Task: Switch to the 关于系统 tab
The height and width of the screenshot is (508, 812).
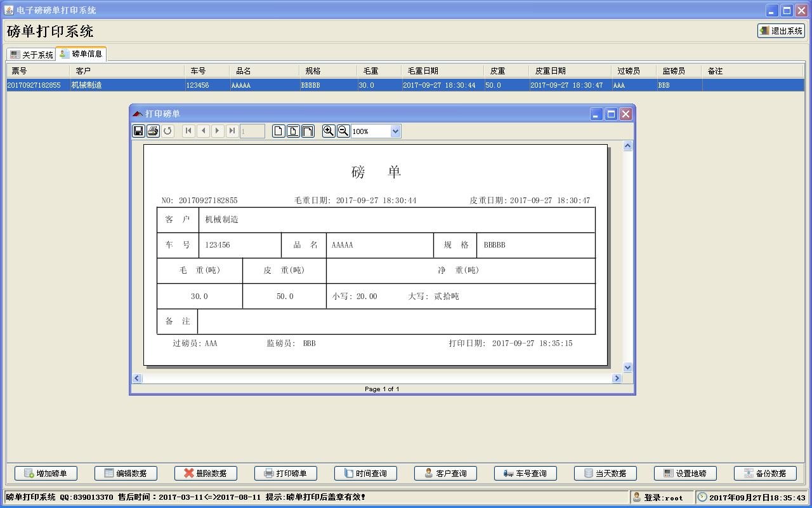Action: pos(32,55)
